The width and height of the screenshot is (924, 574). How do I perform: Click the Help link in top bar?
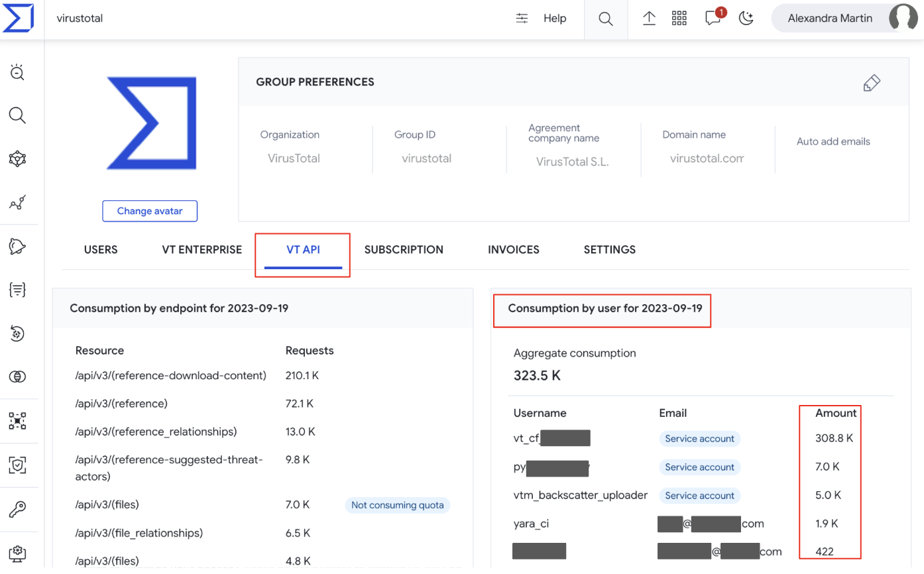(555, 19)
